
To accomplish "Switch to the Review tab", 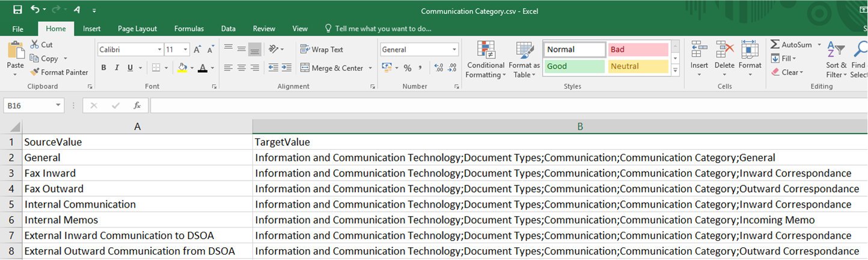I will 264,28.
